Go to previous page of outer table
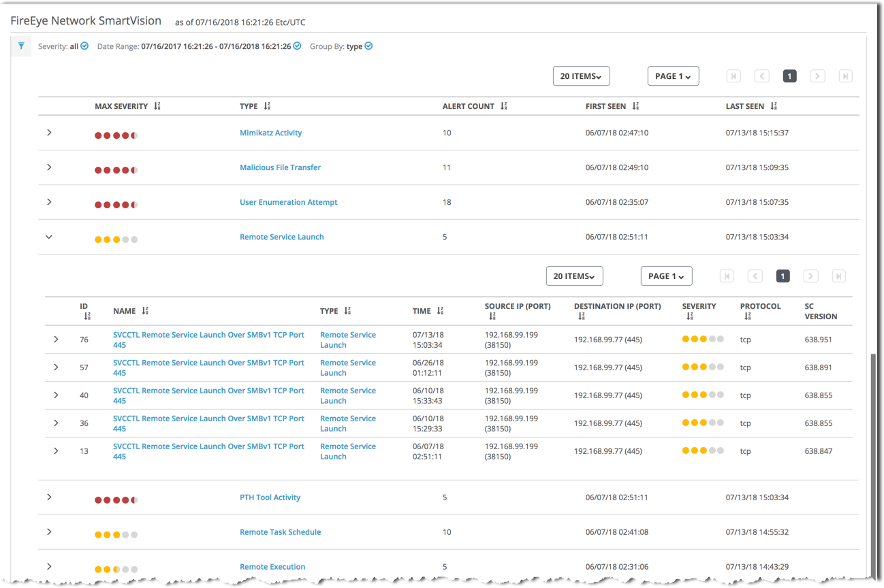This screenshot has width=884, height=588. (762, 76)
